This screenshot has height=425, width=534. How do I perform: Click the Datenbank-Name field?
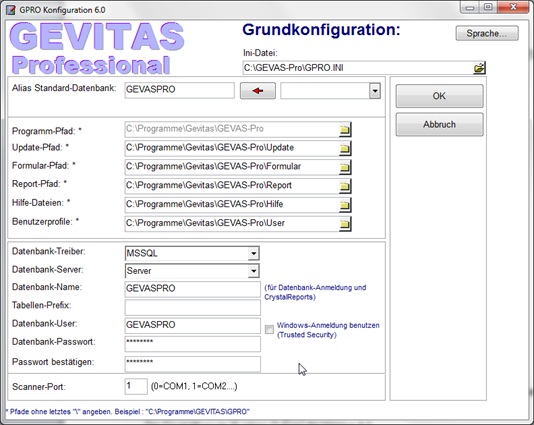tap(193, 289)
